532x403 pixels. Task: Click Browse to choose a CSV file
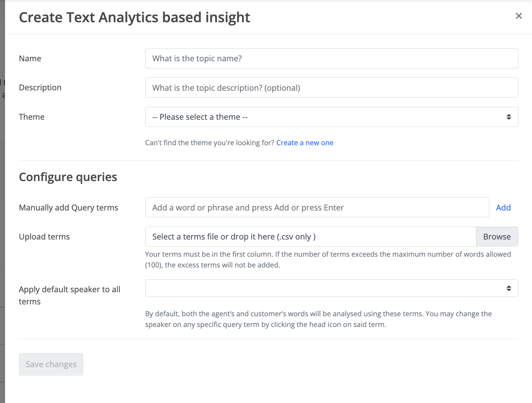coord(497,237)
